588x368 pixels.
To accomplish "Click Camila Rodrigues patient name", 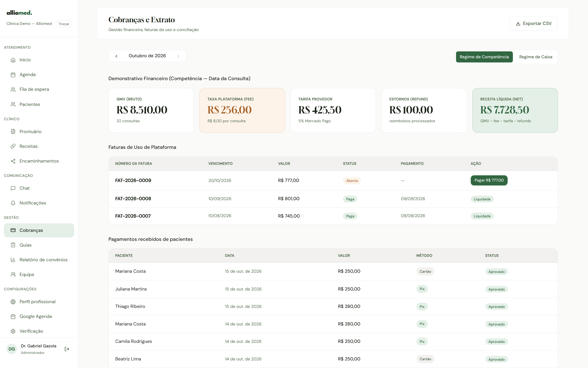I will [x=133, y=341].
